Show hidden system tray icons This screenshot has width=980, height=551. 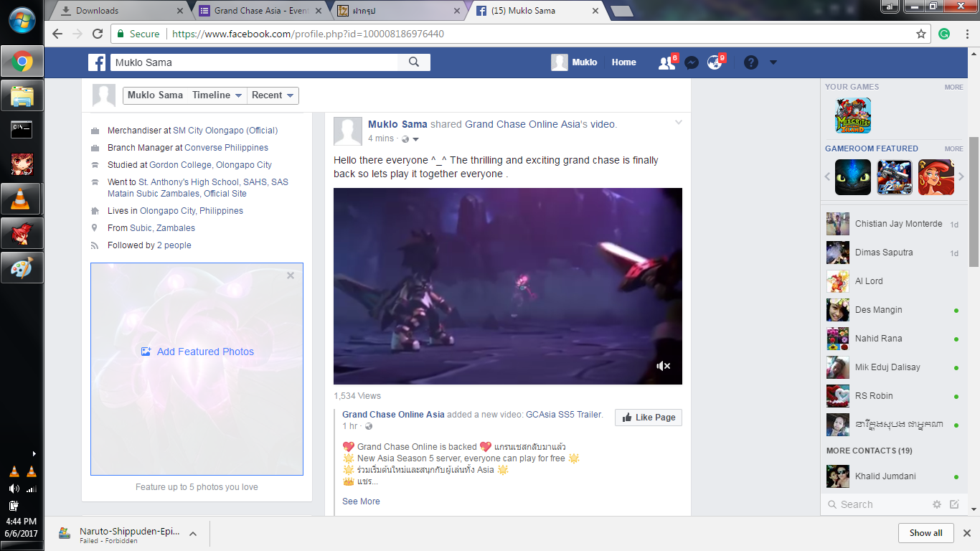click(34, 453)
